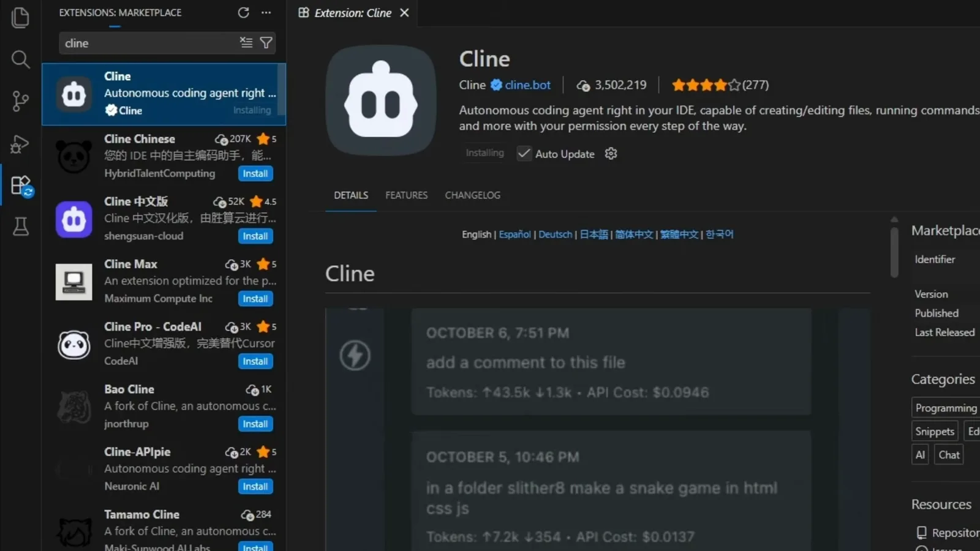Open the cline.bot publisher link
The height and width of the screenshot is (551, 980).
[527, 85]
